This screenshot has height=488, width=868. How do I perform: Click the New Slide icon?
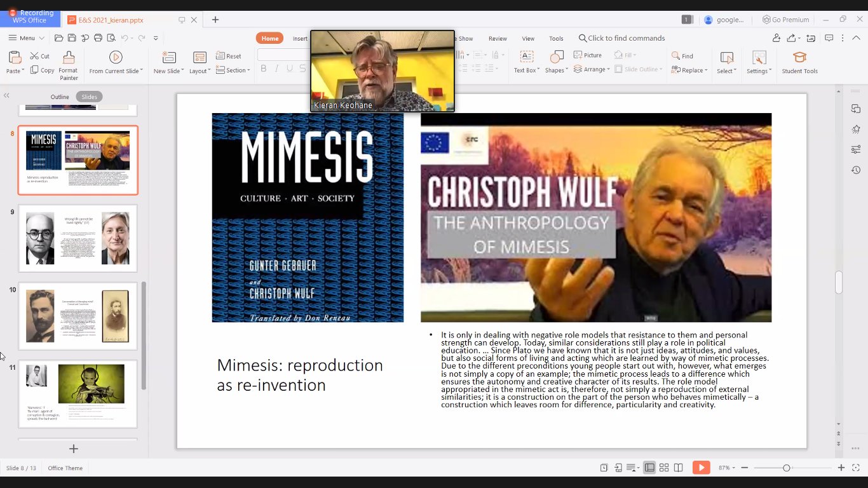tap(168, 58)
